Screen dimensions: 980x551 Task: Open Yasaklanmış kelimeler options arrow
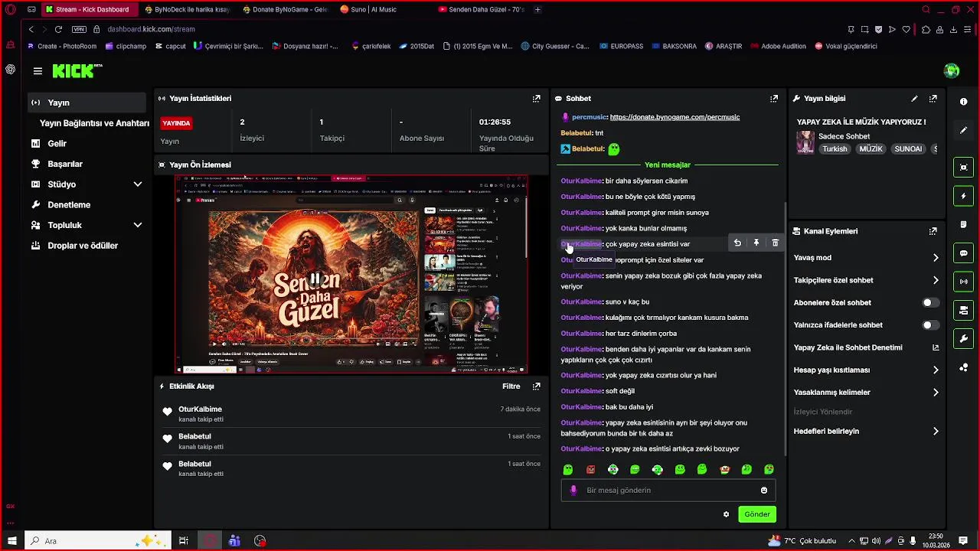[936, 393]
